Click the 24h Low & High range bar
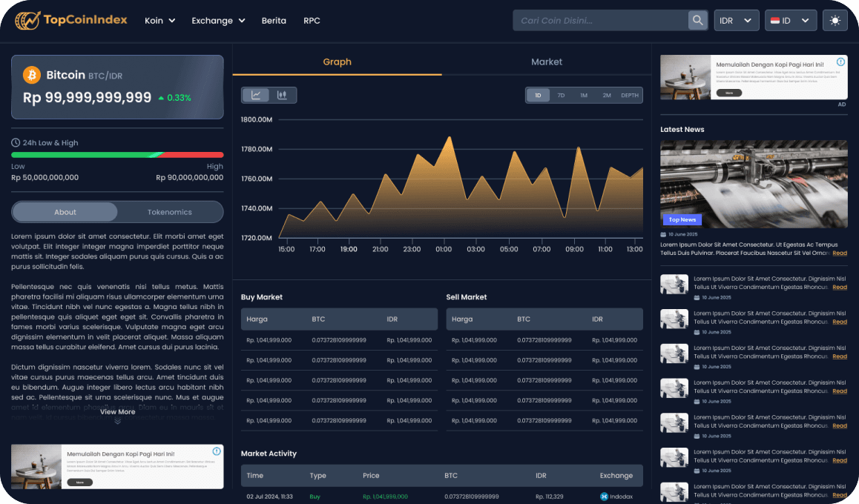Viewport: 859px width, 504px height. 117,155
